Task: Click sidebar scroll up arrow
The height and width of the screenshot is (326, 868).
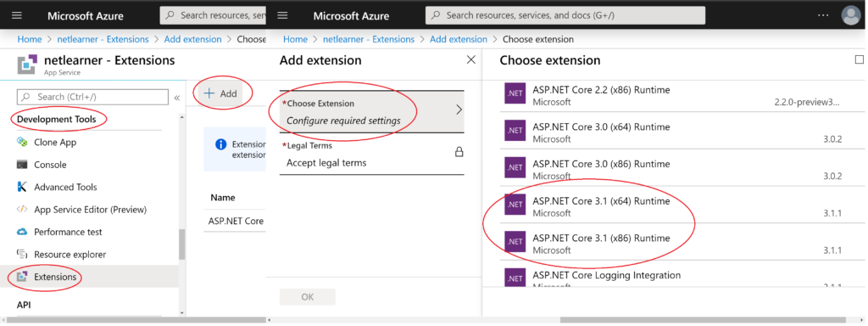Action: tap(181, 117)
